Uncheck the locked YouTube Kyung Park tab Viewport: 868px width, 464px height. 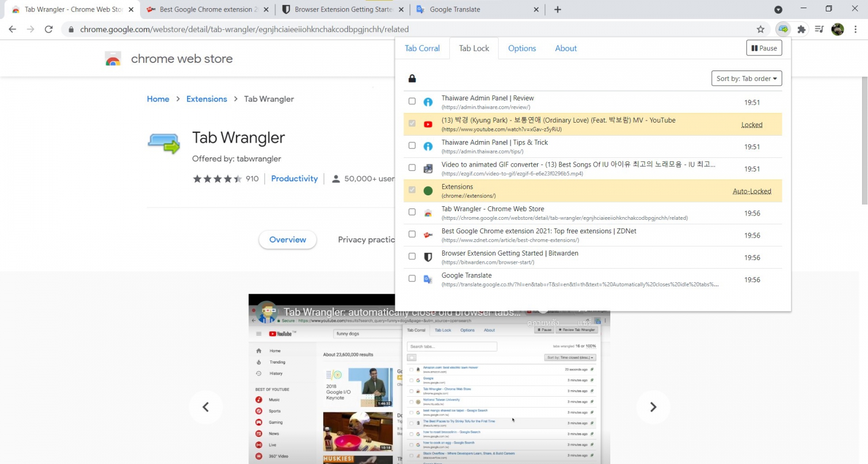coord(412,124)
